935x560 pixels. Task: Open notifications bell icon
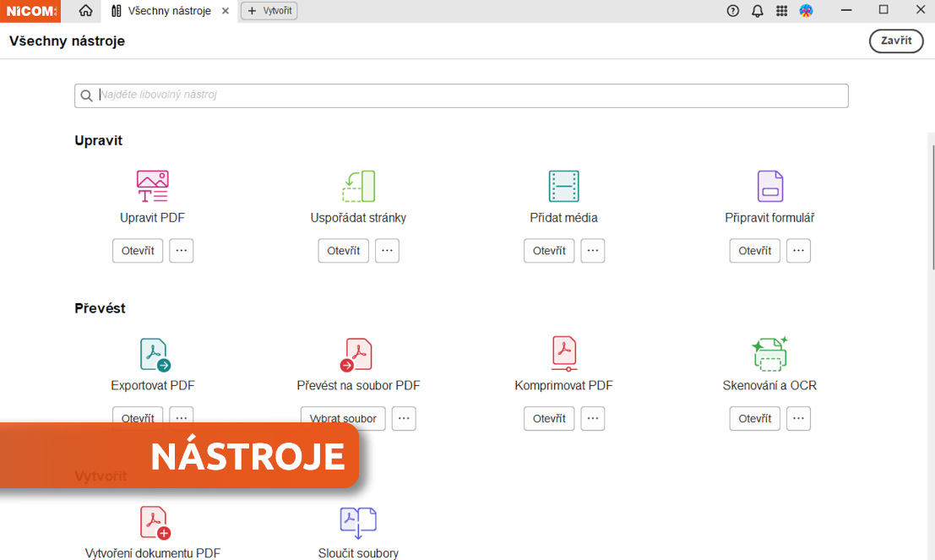tap(758, 11)
